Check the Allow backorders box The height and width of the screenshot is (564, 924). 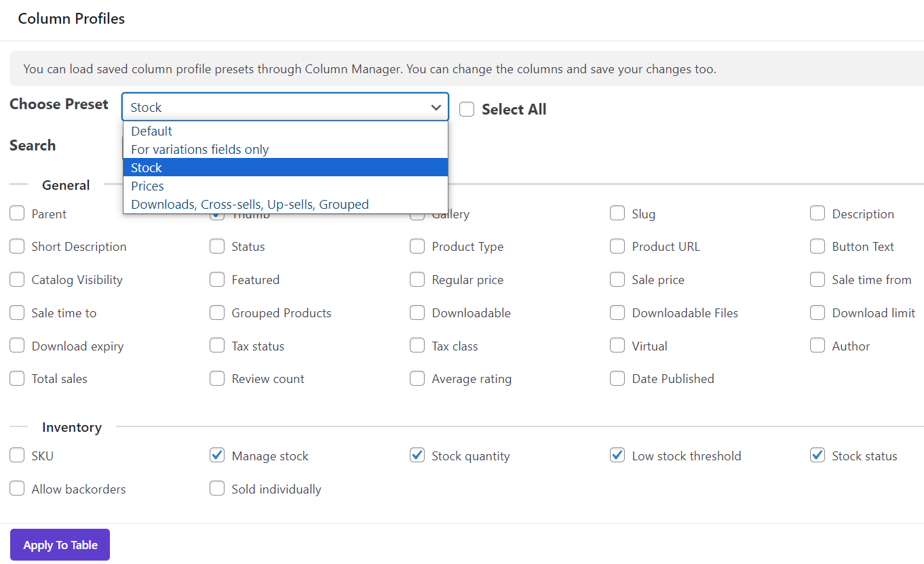(17, 489)
